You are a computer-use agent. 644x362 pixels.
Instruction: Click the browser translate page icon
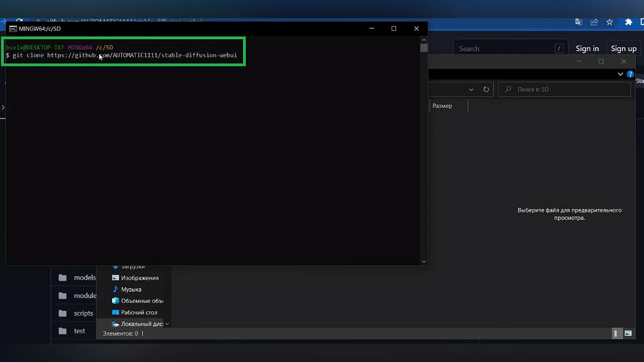point(579,22)
